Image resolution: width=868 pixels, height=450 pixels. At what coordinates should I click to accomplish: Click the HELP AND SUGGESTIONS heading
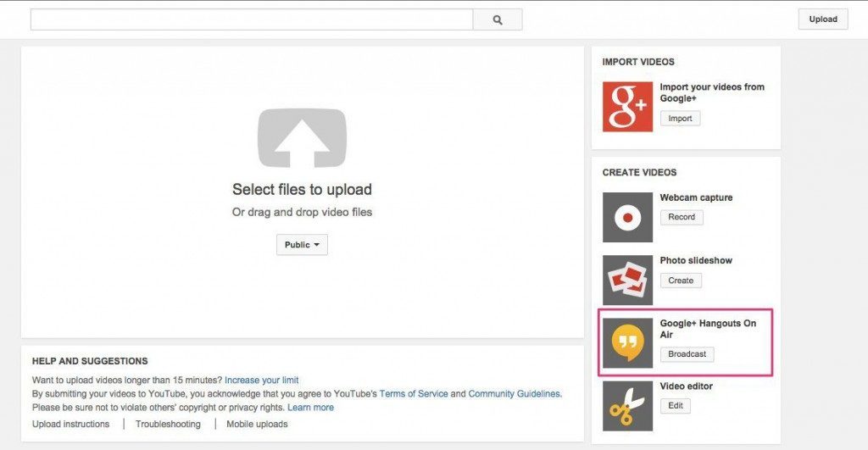tap(90, 361)
